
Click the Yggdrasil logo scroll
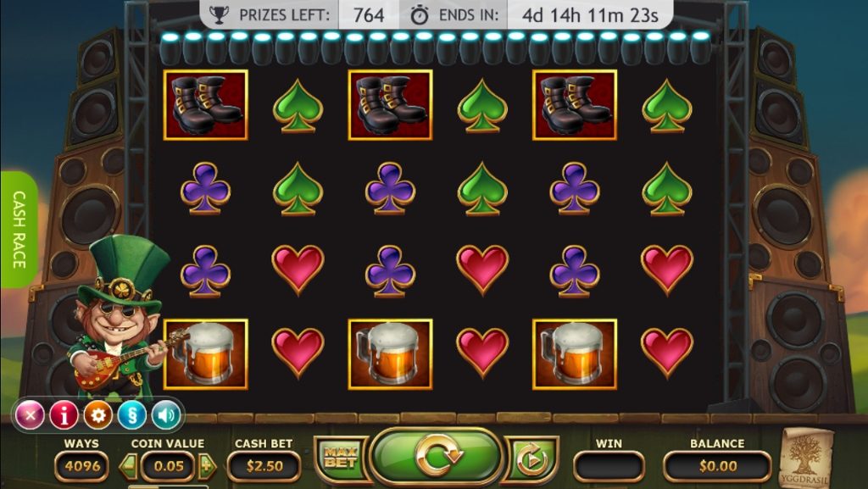(x=805, y=458)
